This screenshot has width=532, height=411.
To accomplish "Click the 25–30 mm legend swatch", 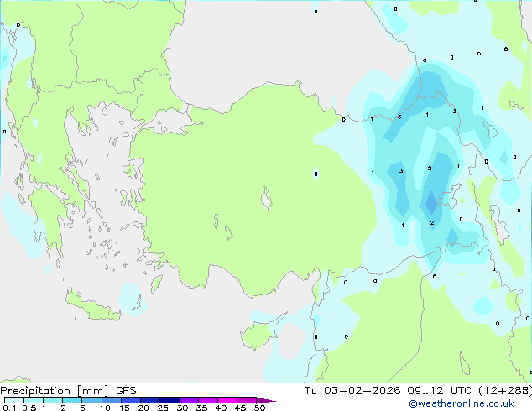I will (x=169, y=400).
